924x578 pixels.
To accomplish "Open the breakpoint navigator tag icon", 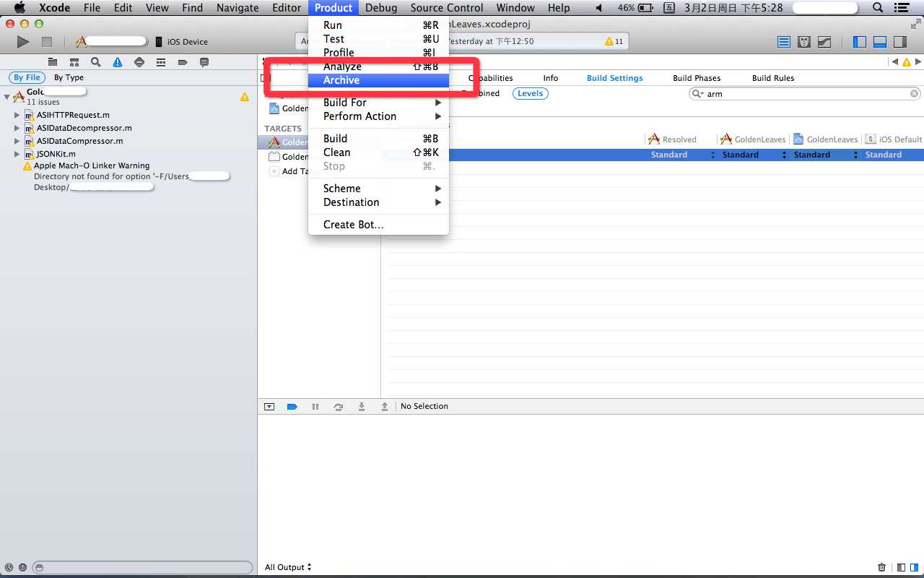I will click(x=183, y=62).
